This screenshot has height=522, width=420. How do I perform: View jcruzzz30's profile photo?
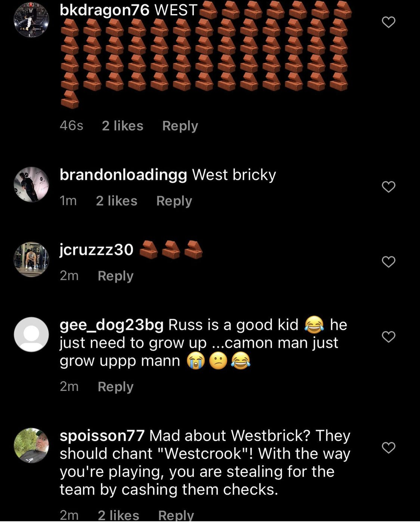(31, 259)
